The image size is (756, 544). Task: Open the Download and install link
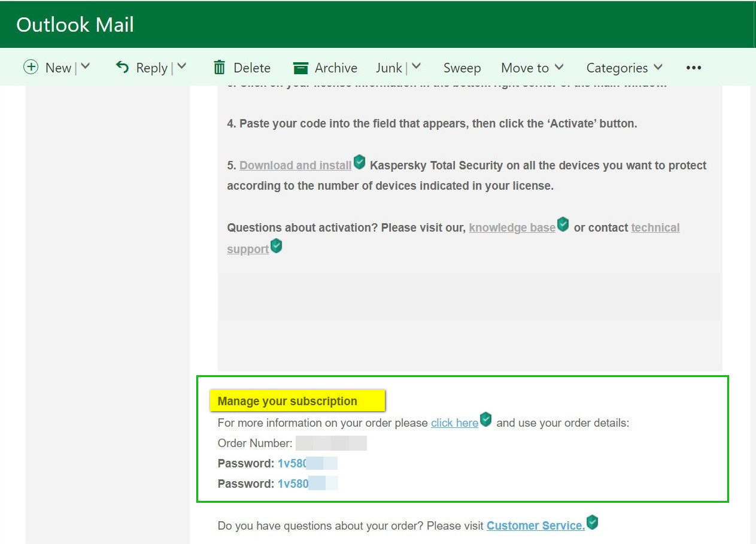coord(296,165)
